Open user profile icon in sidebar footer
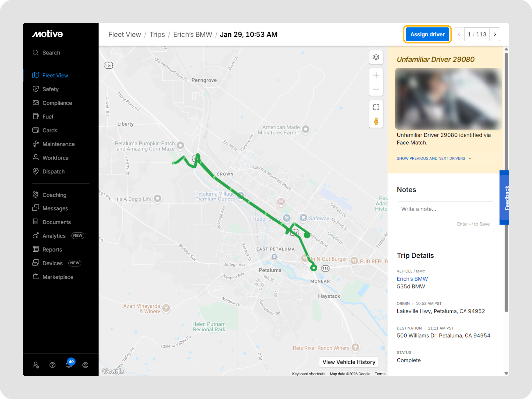Image resolution: width=532 pixels, height=399 pixels. click(85, 365)
